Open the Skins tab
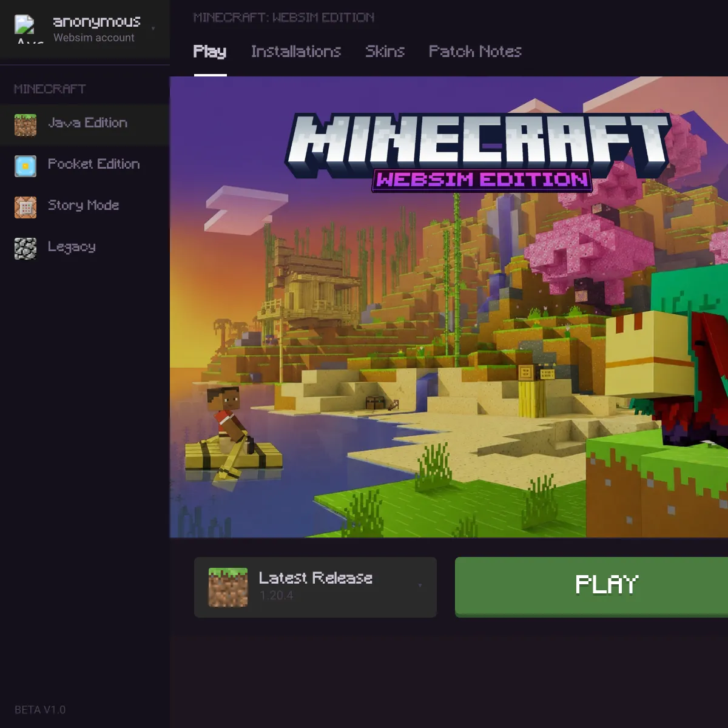Screen dimensions: 728x728 385,52
